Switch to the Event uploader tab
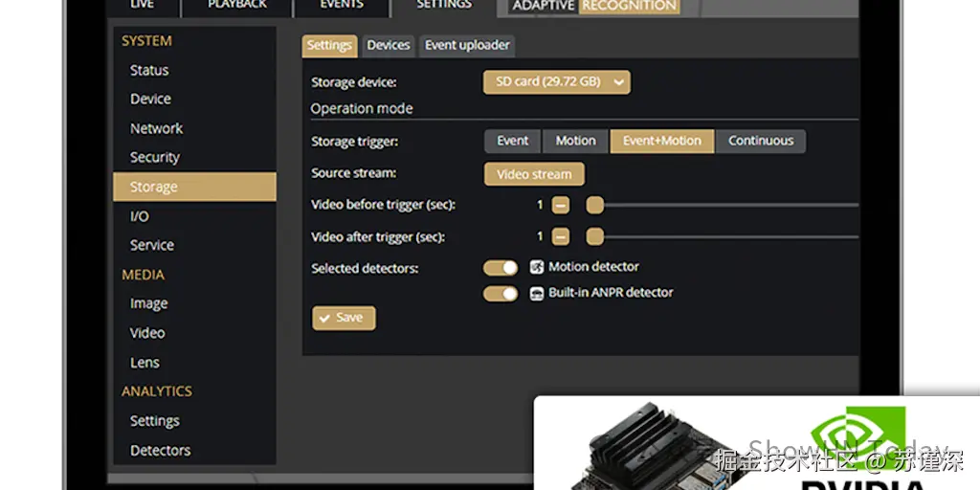The image size is (980, 490). click(x=467, y=46)
